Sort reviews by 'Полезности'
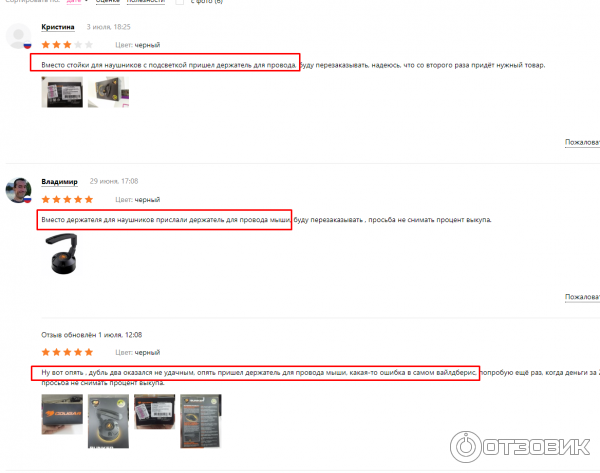The height and width of the screenshot is (473, 600). coord(145,2)
